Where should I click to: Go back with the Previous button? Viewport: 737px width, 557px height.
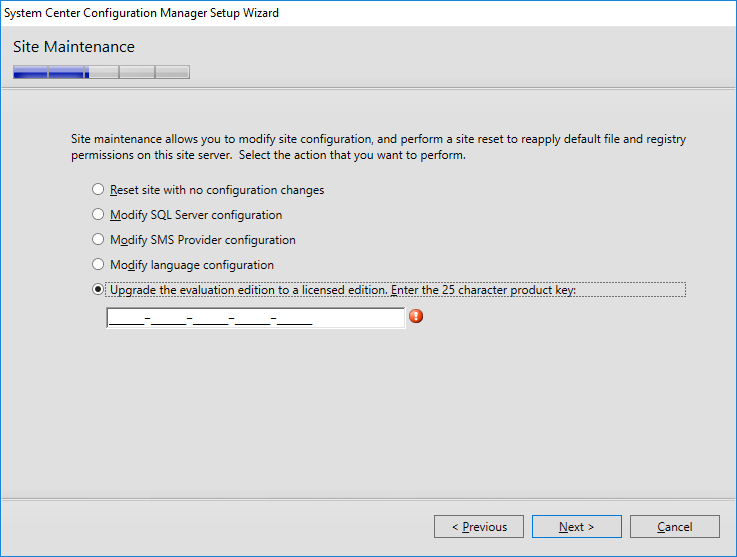coord(479,526)
